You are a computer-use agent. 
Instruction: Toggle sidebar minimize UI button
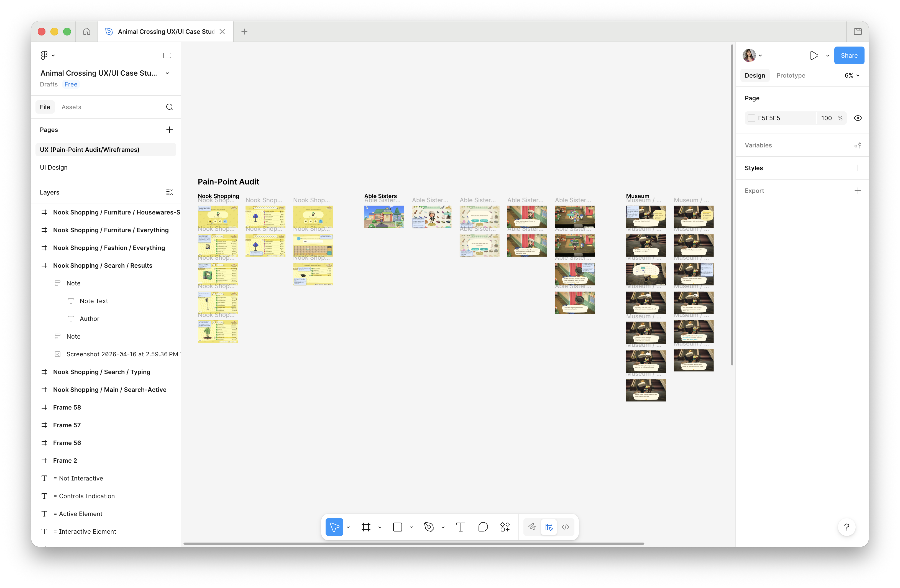[167, 56]
